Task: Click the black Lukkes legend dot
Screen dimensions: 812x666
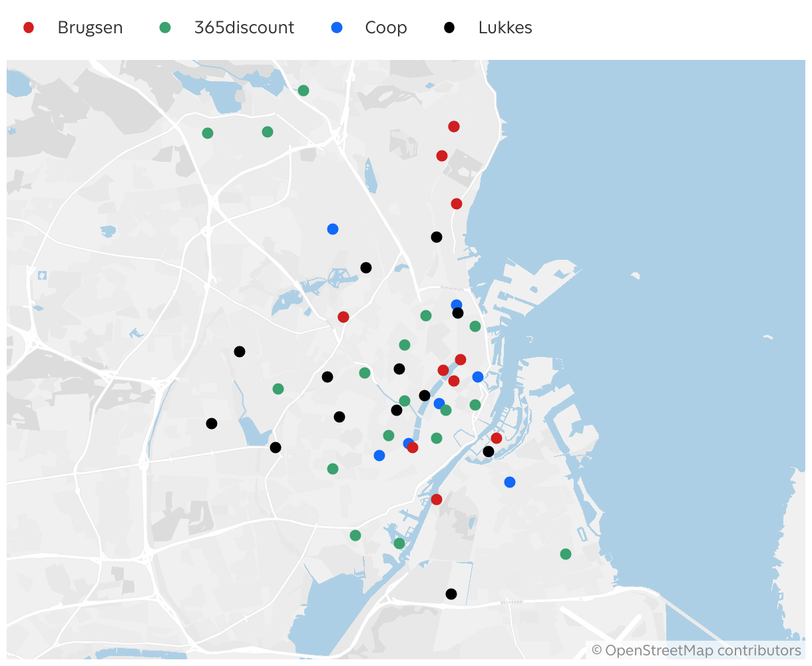Action: tap(450, 27)
